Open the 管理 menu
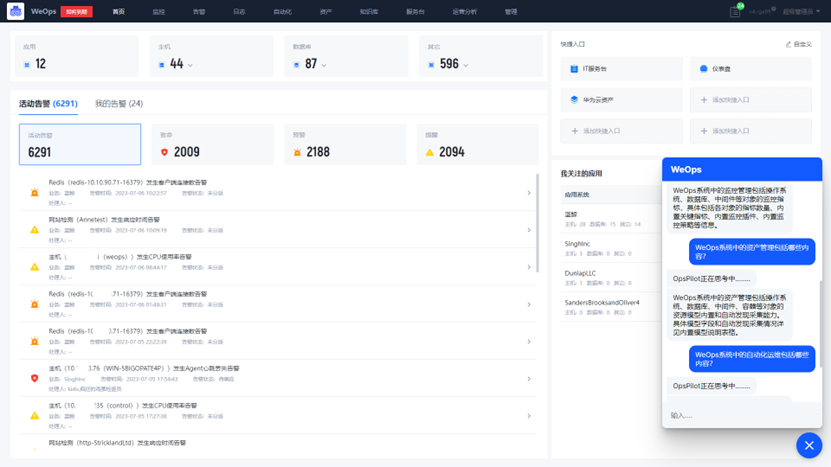Image resolution: width=831 pixels, height=467 pixels. 511,12
